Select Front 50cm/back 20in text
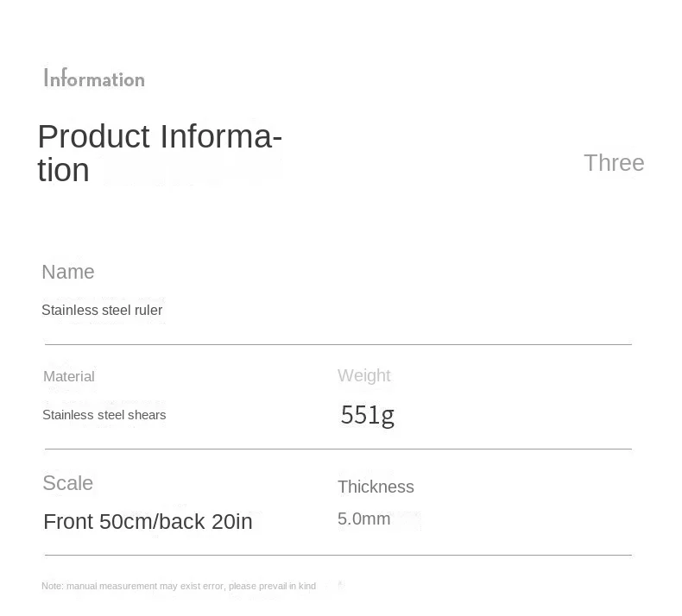Image resolution: width=682 pixels, height=616 pixels. (148, 521)
